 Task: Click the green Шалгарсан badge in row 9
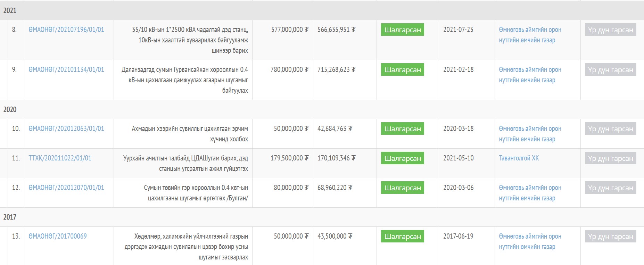coord(402,70)
